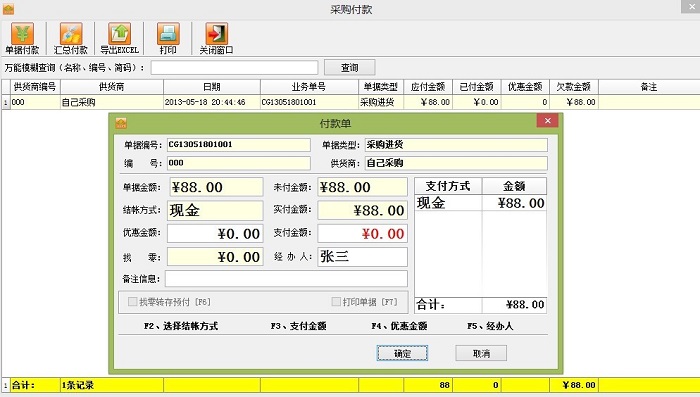Click the ¥88.00 欠款 total in yellow footer
The image size is (700, 397).
tap(574, 385)
